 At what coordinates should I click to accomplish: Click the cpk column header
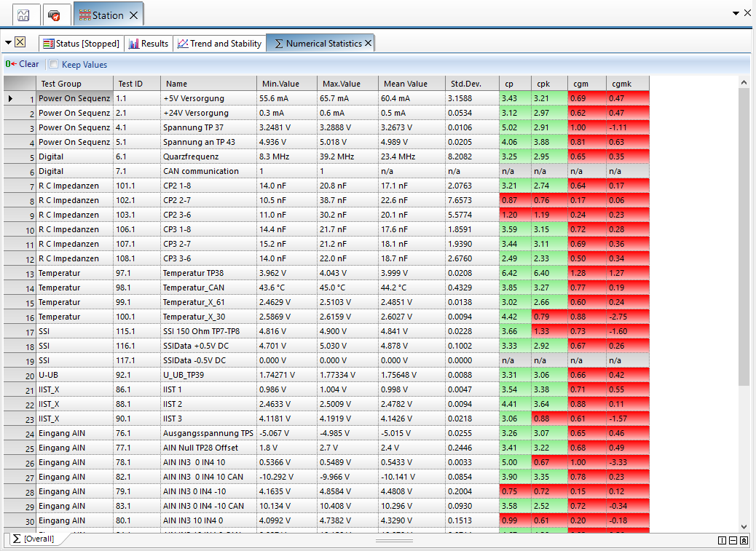click(549, 83)
